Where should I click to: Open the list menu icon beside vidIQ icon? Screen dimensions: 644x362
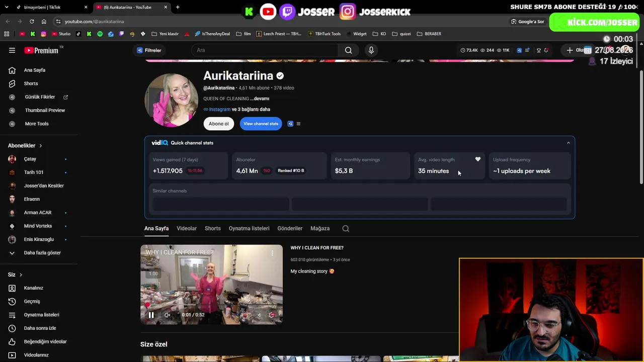(298, 124)
